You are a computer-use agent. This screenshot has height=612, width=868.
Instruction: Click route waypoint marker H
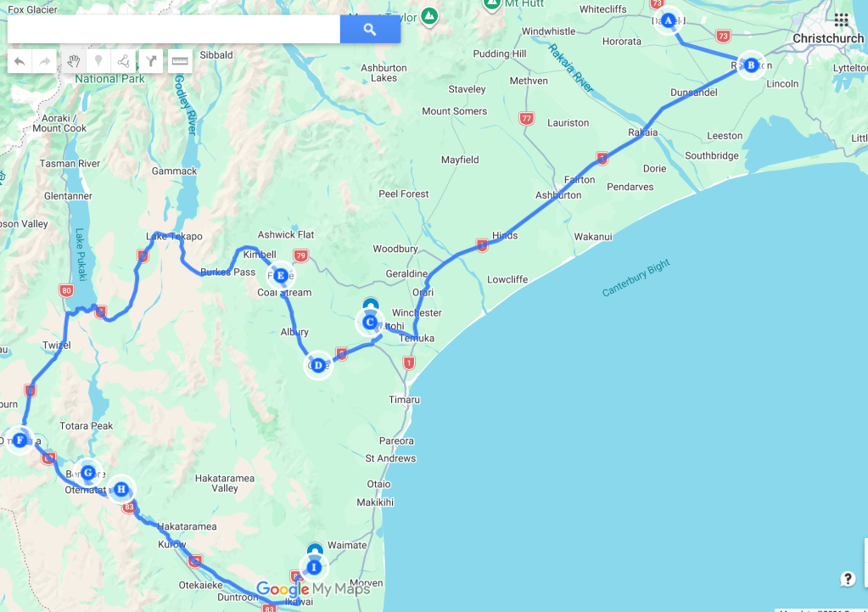point(121,489)
